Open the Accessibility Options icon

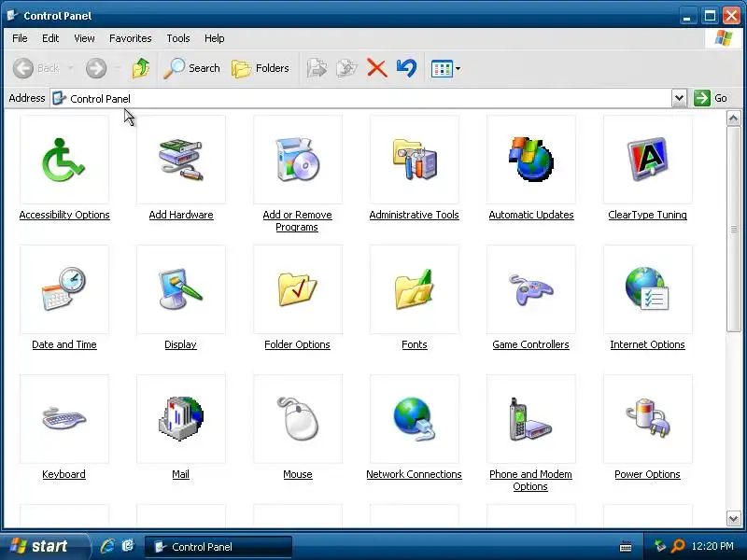63,160
